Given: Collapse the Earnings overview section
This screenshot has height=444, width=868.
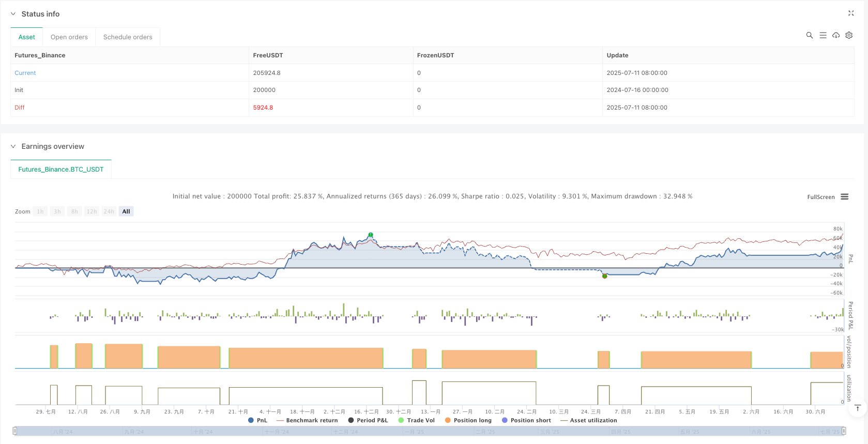Looking at the screenshot, I should click(x=13, y=146).
